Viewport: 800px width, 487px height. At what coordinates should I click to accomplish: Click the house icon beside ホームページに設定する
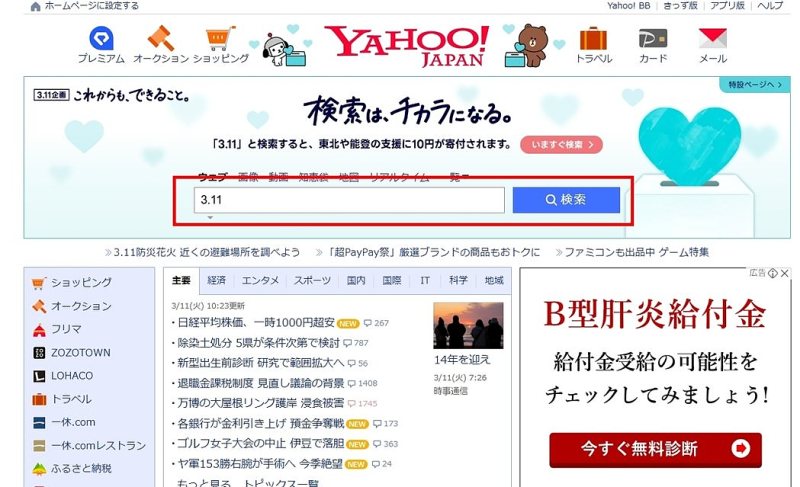[x=35, y=6]
